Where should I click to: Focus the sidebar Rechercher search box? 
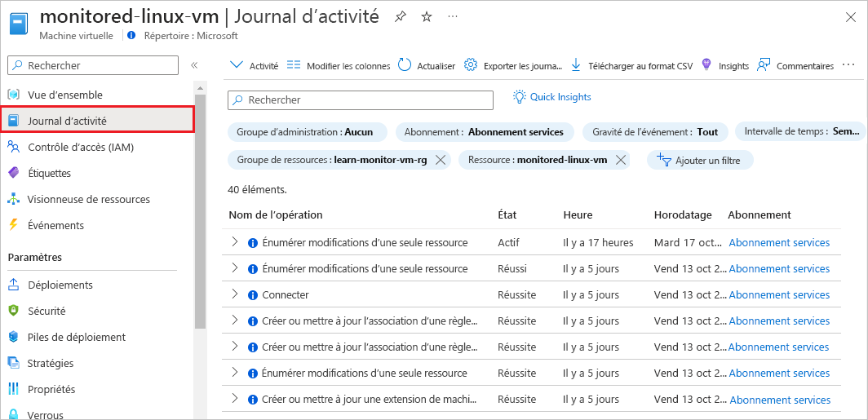[x=93, y=65]
